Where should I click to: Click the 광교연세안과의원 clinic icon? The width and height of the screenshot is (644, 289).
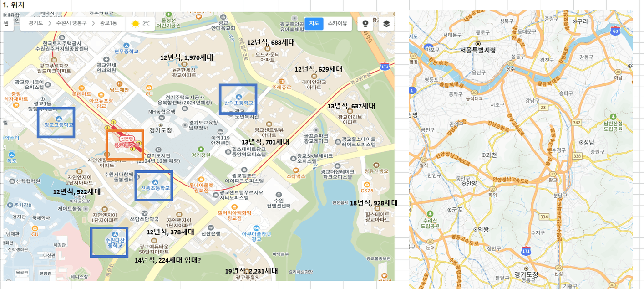coord(106,58)
